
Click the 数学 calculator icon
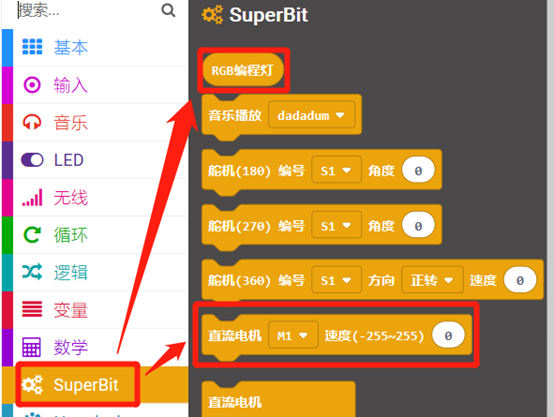click(31, 347)
